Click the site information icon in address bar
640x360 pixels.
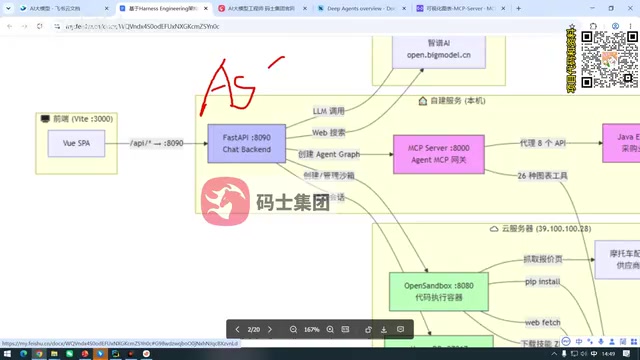click(x=57, y=26)
